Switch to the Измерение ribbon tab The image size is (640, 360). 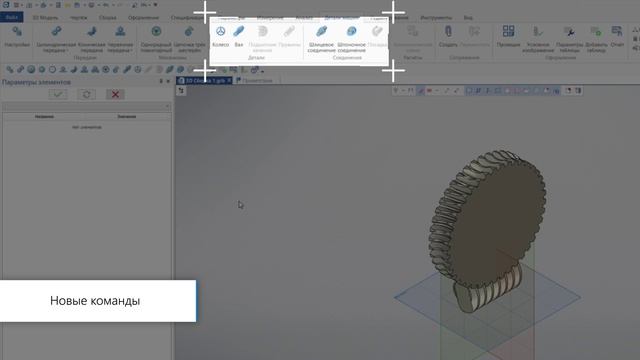[x=270, y=18]
